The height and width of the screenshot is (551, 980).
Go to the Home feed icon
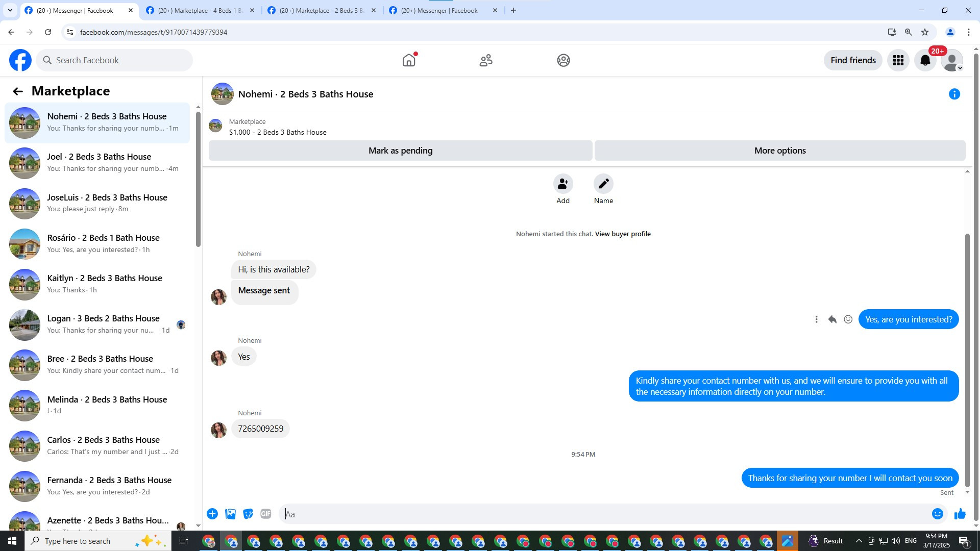coord(409,60)
